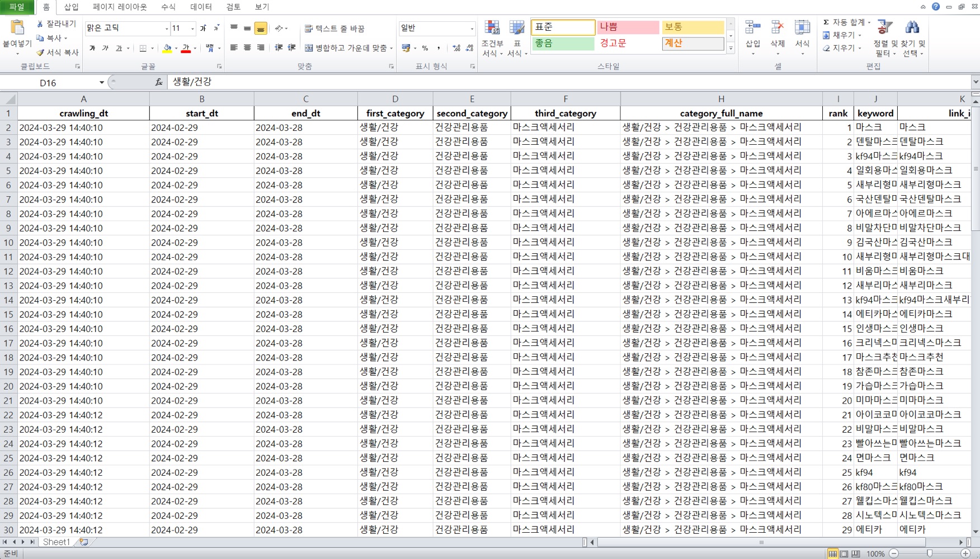The image size is (980, 559).
Task: Toggle middle vertical alignment button
Action: coord(247,29)
